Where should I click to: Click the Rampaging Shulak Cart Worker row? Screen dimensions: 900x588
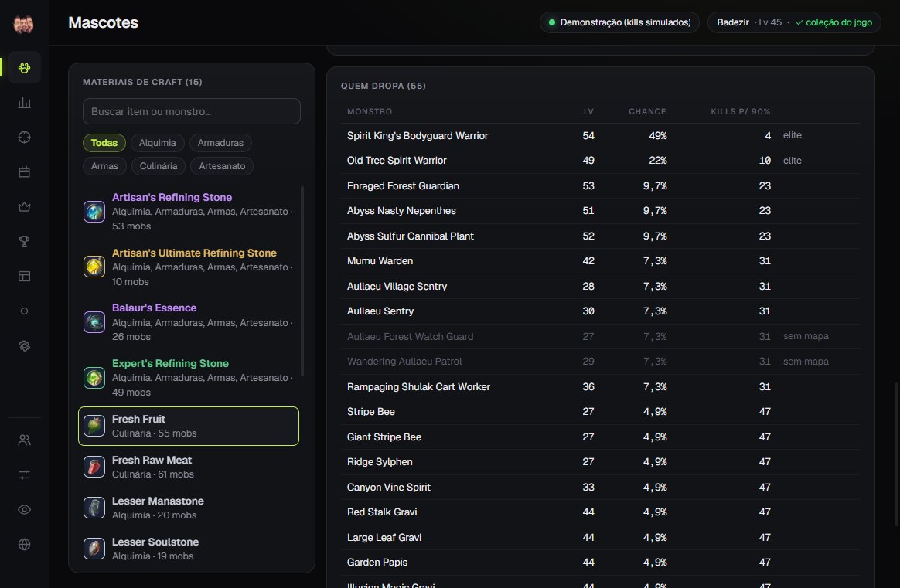point(600,386)
